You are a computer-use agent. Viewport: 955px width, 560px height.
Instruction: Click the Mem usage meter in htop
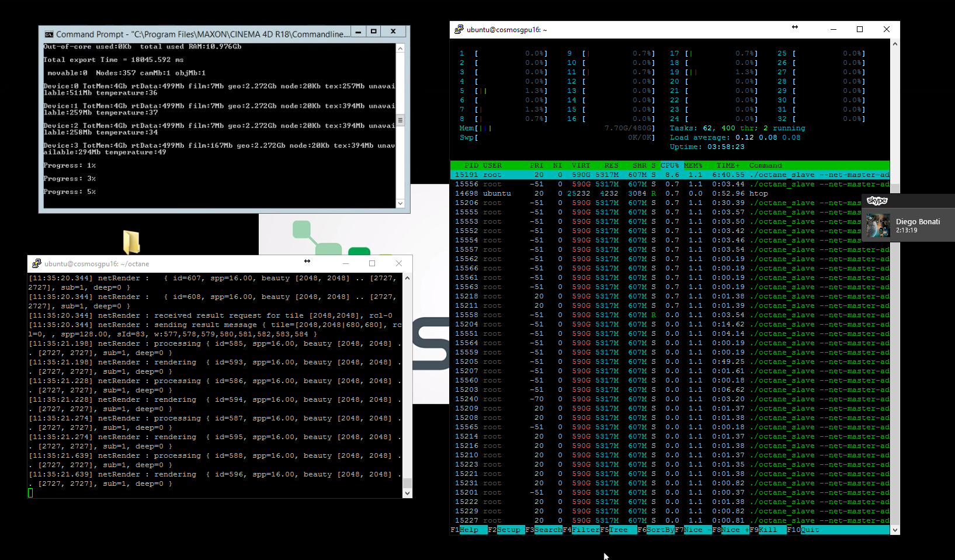tap(558, 128)
